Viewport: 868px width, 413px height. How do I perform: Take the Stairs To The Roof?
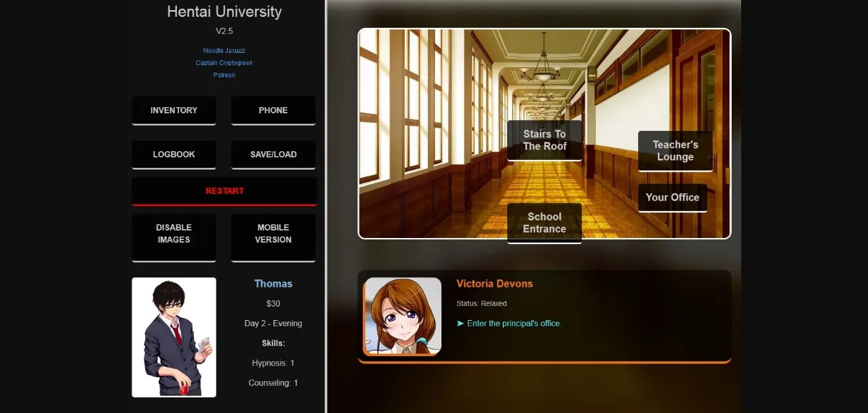[x=544, y=140]
